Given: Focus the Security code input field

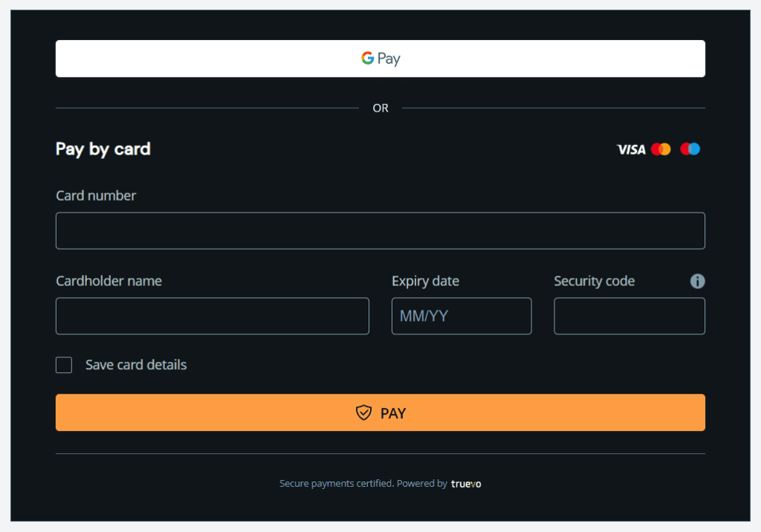Looking at the screenshot, I should click(629, 316).
